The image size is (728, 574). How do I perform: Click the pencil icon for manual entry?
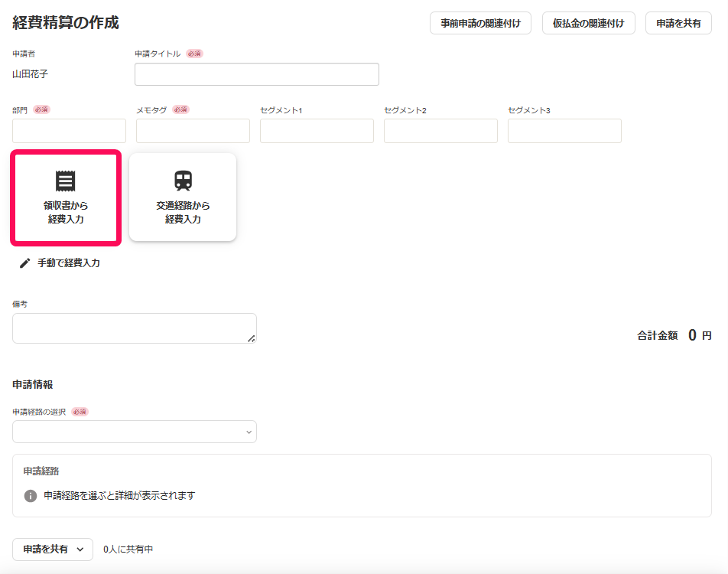click(24, 263)
